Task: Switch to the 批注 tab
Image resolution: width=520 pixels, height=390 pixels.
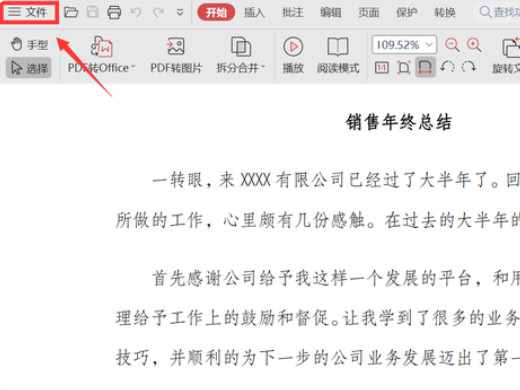Action: [x=292, y=12]
